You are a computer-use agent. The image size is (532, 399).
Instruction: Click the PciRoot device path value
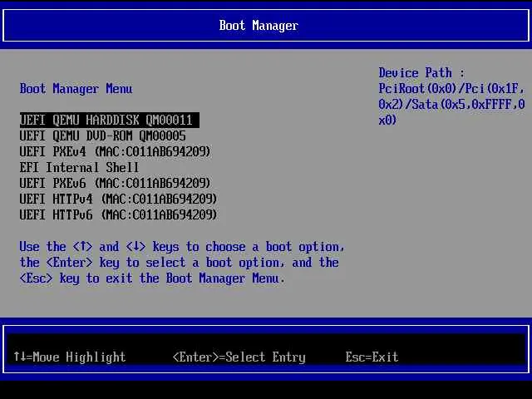tap(451, 105)
